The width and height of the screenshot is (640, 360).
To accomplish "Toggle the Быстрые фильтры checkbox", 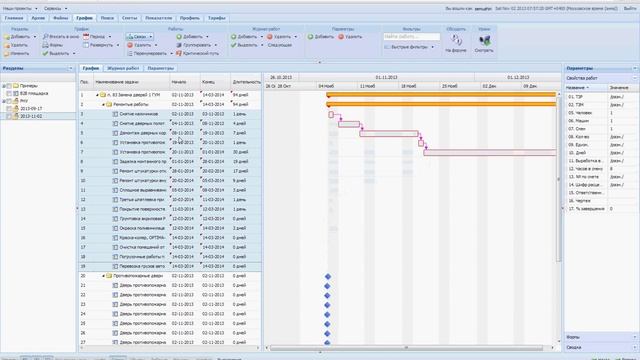I will pyautogui.click(x=387, y=47).
